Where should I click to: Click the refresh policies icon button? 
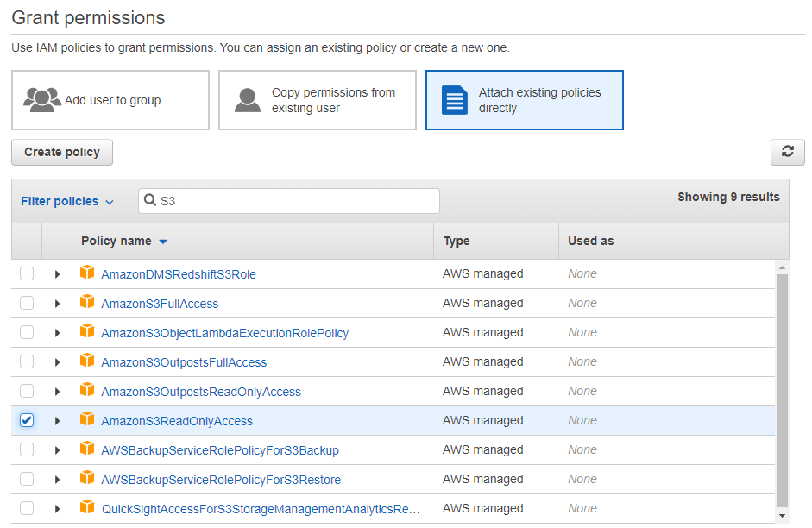click(x=787, y=152)
